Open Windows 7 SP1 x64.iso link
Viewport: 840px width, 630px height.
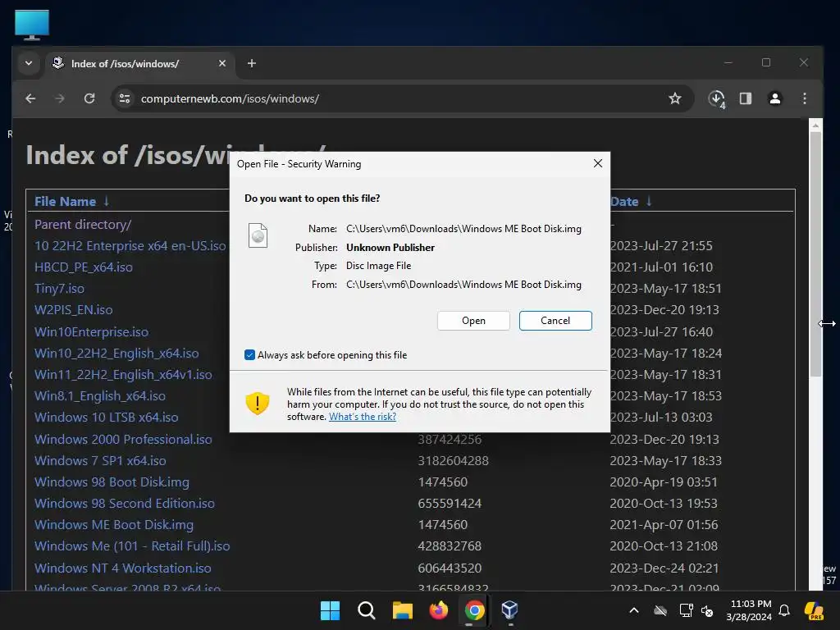(100, 461)
